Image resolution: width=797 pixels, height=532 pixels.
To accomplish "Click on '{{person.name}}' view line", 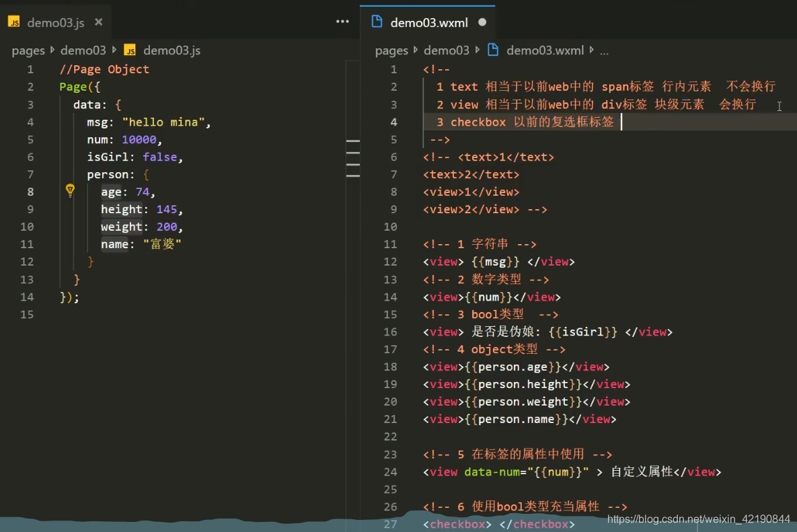I will pos(519,419).
